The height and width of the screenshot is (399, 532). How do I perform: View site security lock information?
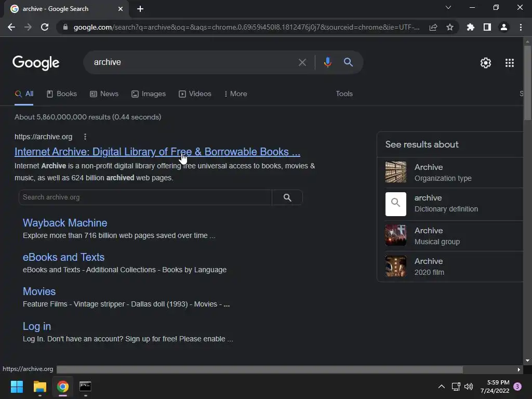[x=65, y=27]
